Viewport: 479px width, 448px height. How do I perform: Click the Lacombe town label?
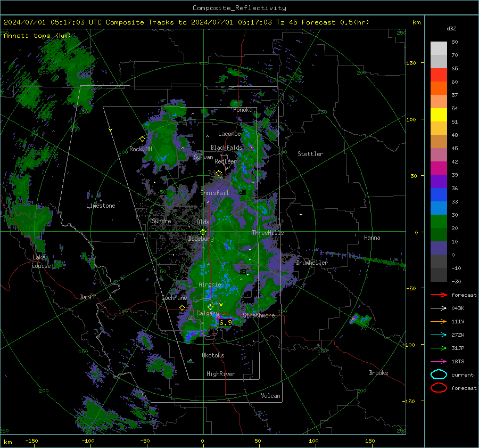(229, 134)
